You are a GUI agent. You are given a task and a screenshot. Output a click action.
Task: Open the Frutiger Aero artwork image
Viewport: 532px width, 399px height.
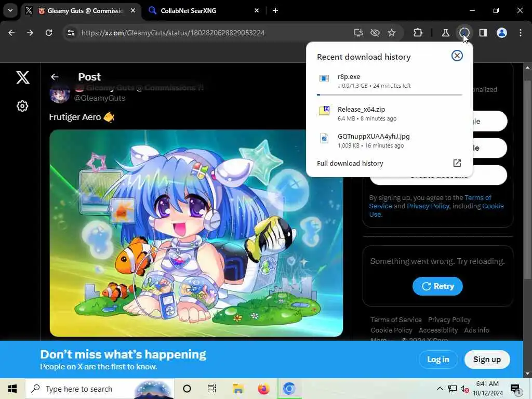(196, 233)
